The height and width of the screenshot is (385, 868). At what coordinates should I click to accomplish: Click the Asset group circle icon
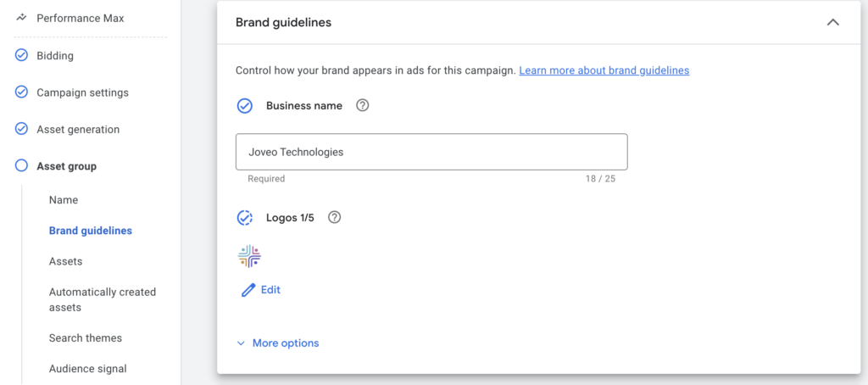[x=22, y=166]
